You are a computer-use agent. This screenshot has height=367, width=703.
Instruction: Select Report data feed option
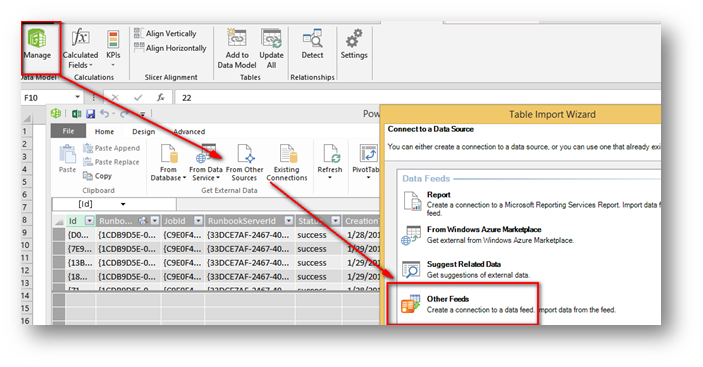531,203
